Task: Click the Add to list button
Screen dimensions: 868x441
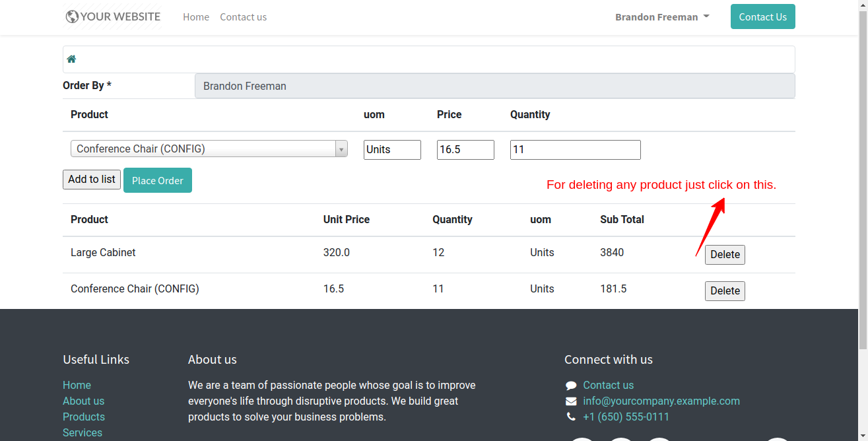Action: [92, 180]
